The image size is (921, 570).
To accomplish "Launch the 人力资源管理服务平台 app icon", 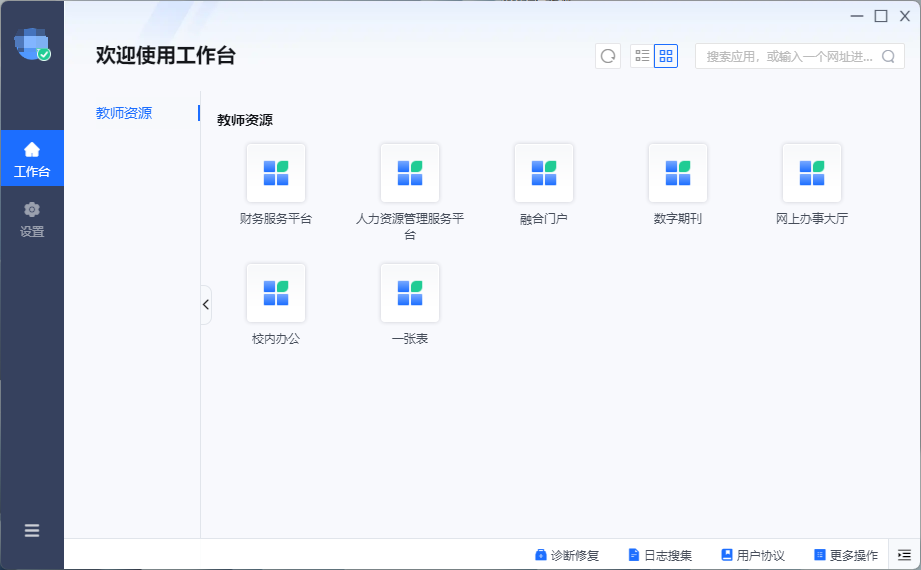I will 409,174.
